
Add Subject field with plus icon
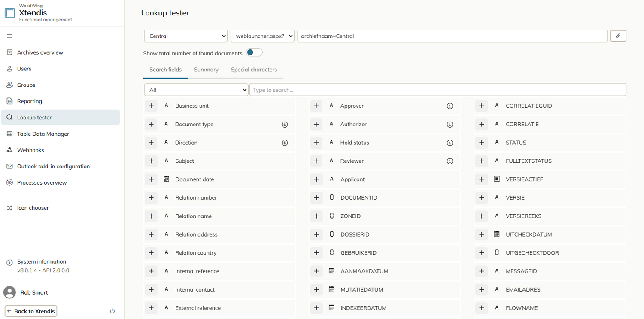tap(151, 161)
